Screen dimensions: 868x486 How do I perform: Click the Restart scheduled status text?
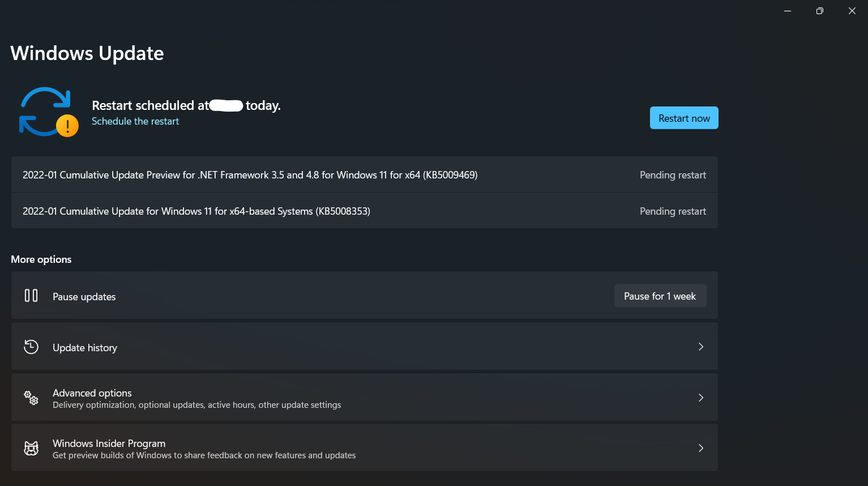click(x=186, y=105)
